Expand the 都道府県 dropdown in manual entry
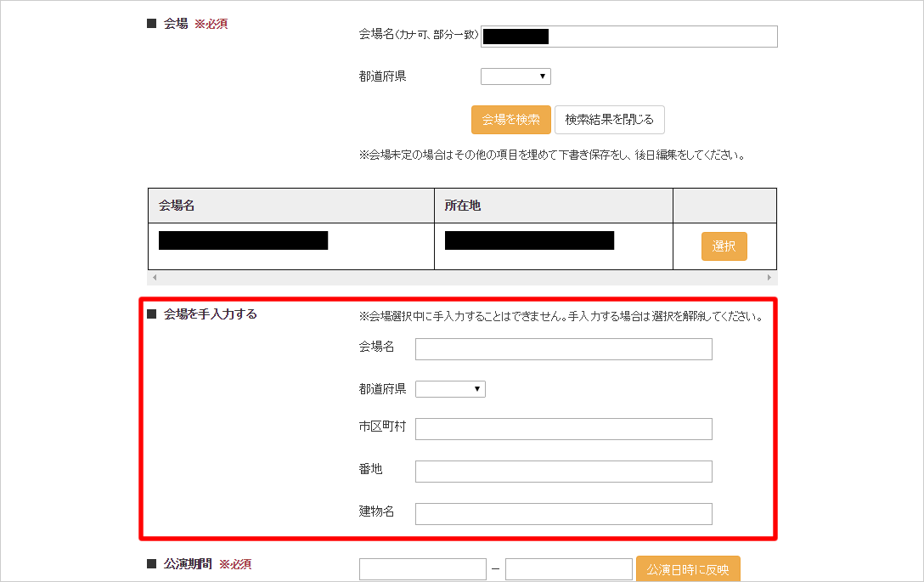Image resolution: width=924 pixels, height=582 pixels. click(x=450, y=389)
